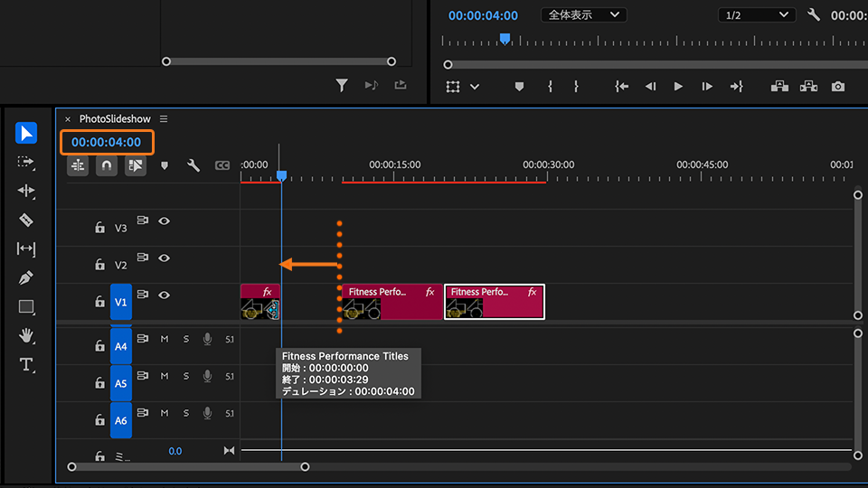
Task: Toggle sync lock for track V2
Action: pos(143,258)
